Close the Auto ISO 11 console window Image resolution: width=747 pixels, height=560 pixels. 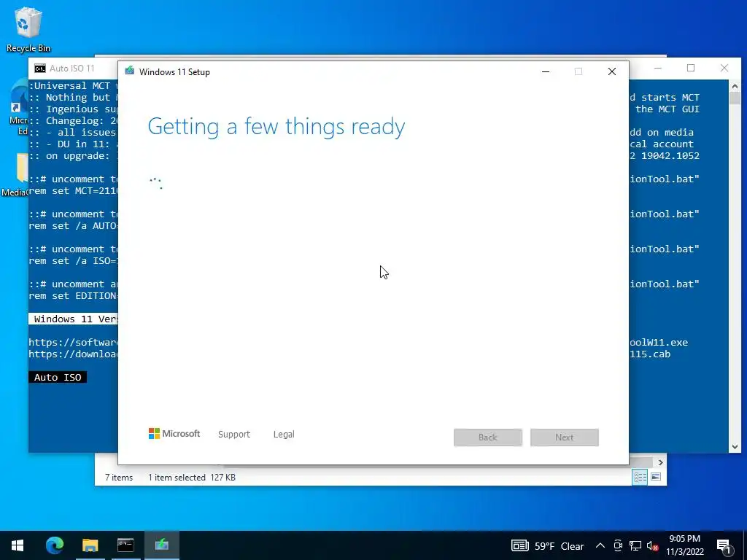coord(724,68)
